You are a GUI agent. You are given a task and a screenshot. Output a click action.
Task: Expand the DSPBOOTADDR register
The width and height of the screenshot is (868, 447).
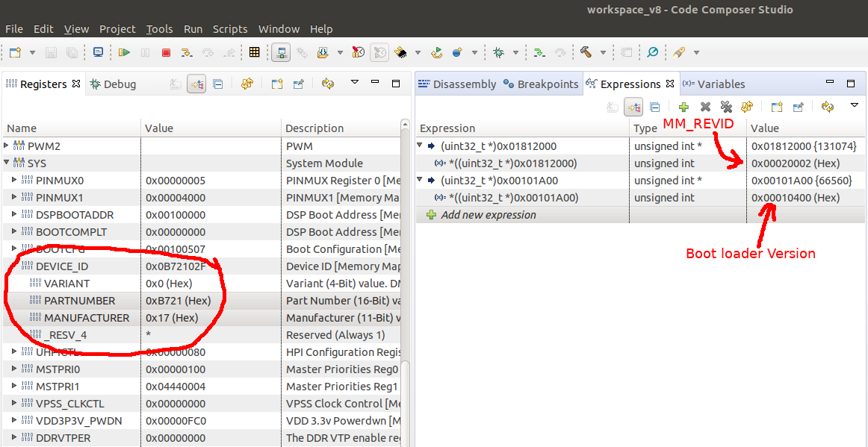pos(14,215)
